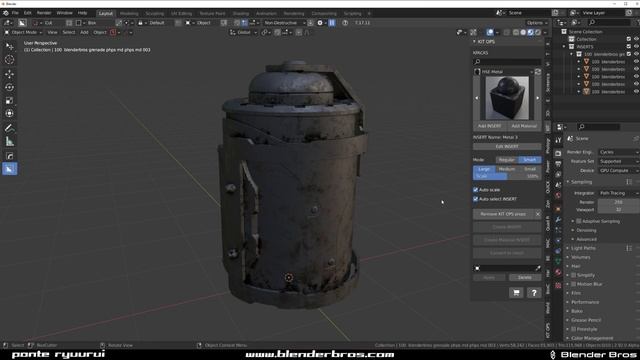Enable the Motion Blur checkbox

573,284
